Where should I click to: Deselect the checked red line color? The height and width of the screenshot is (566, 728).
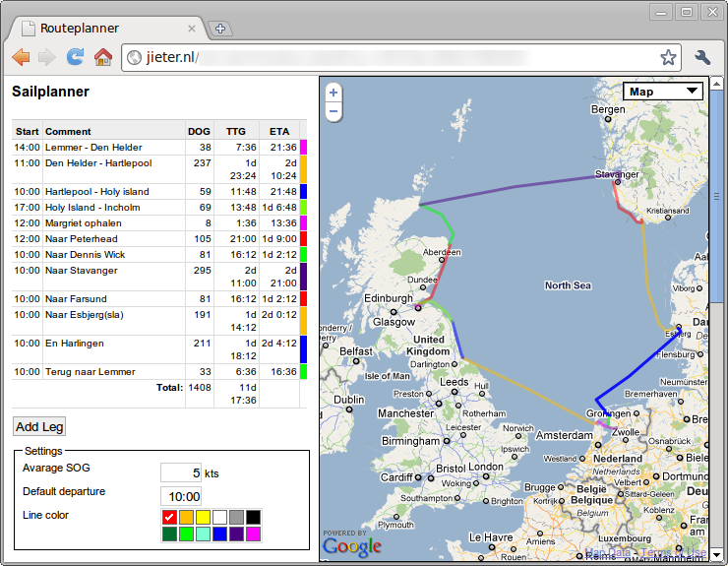click(x=169, y=517)
